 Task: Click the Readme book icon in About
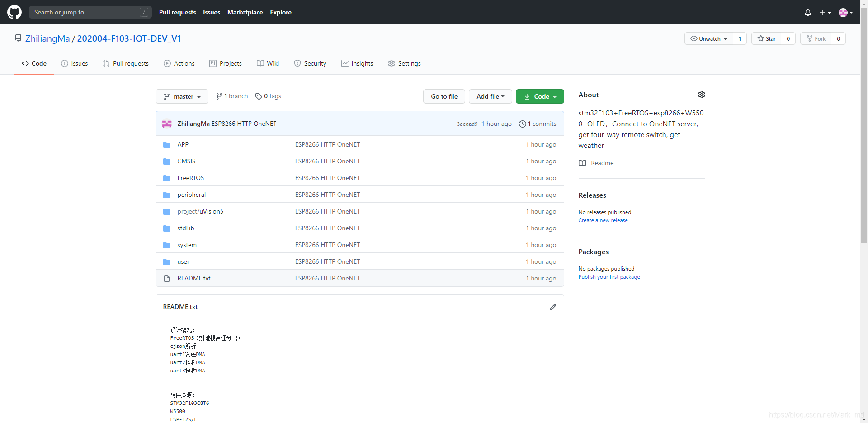(x=582, y=163)
